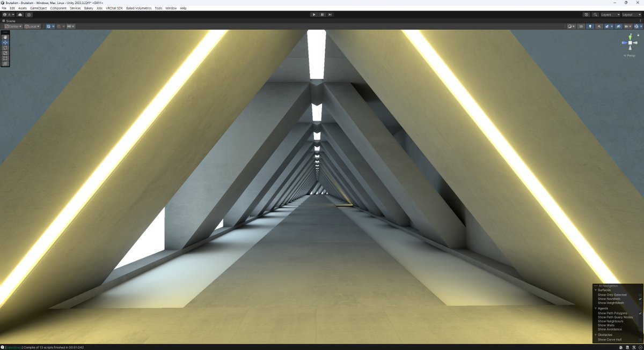644x350 pixels.
Task: Open the Unity Search magnifier
Action: pyautogui.click(x=596, y=14)
